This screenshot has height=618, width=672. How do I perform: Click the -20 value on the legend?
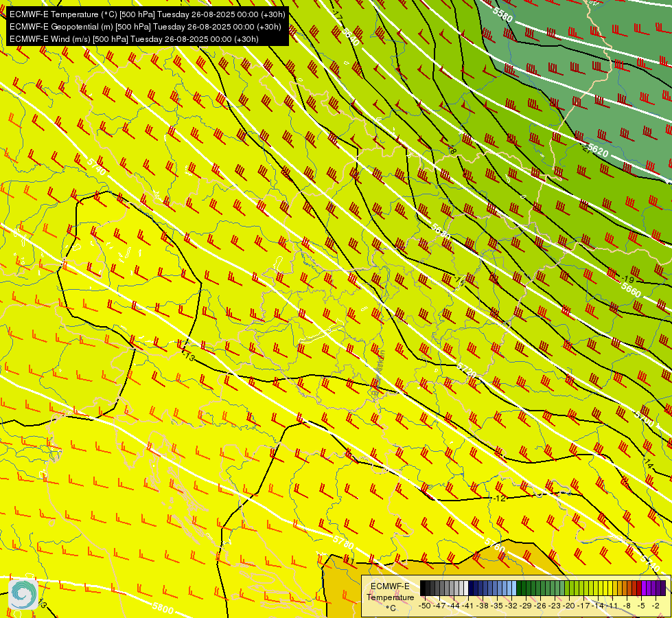(569, 606)
